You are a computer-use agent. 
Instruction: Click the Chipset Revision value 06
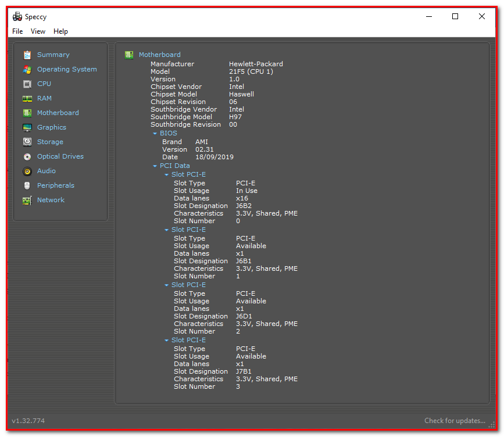click(233, 102)
